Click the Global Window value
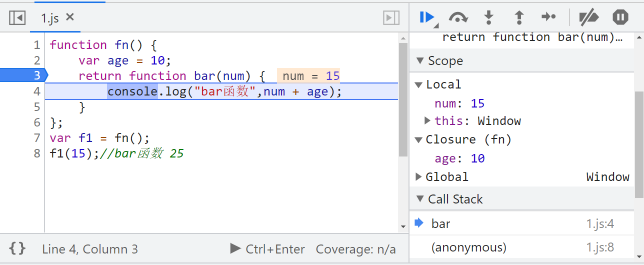 tap(607, 176)
